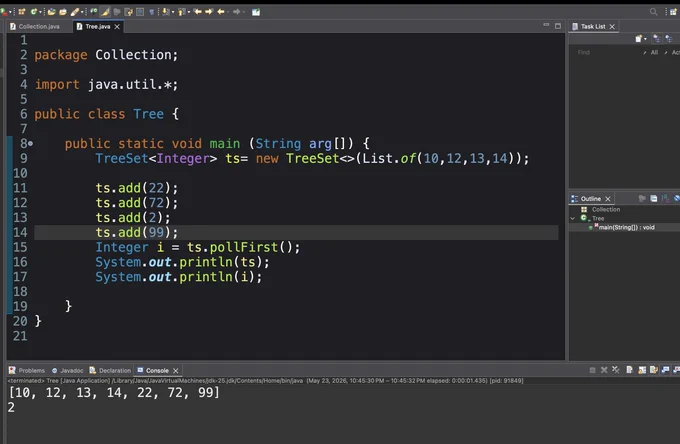This screenshot has height=444, width=680.
Task: Toggle Mark Occurrences highlighter icon
Action: coord(105,12)
